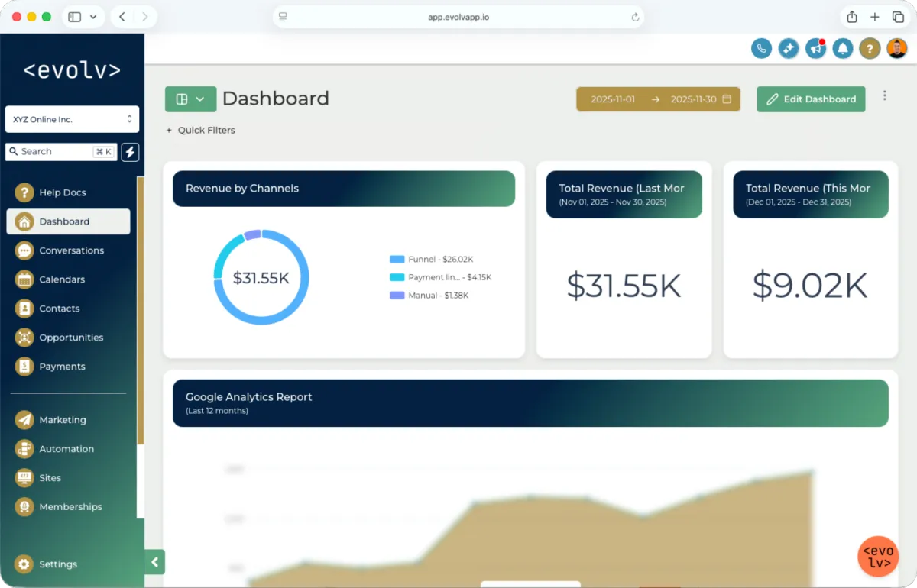Screen dimensions: 917x588
Task: Click the sidebar scrollbar
Action: (140, 311)
